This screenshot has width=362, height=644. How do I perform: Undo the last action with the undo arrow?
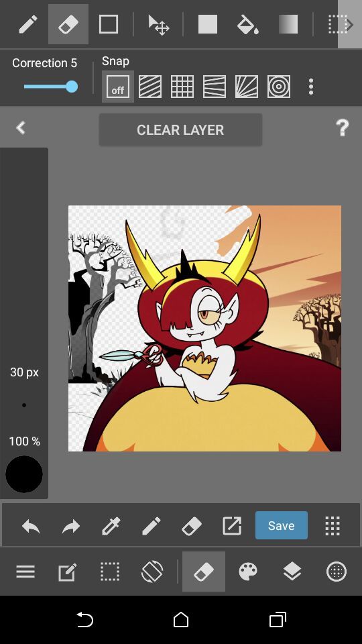click(31, 526)
